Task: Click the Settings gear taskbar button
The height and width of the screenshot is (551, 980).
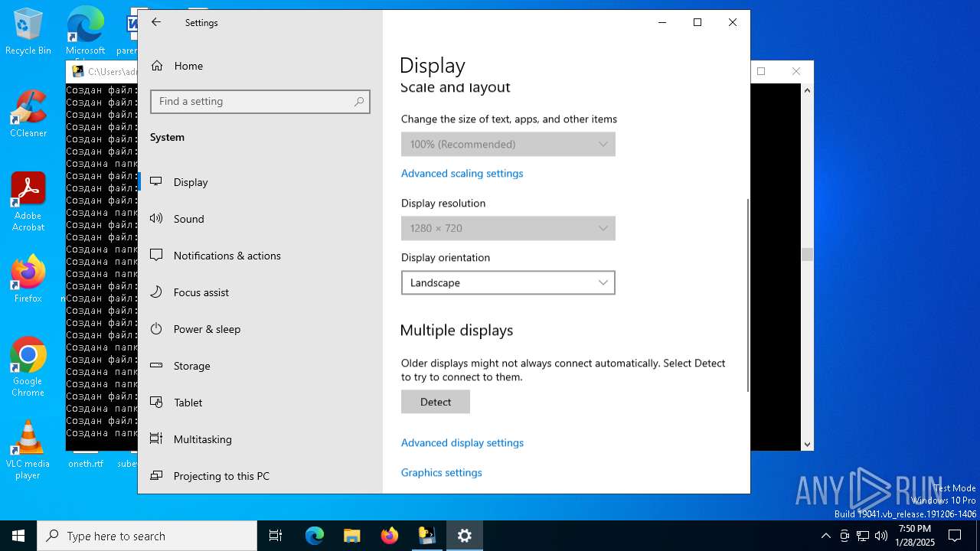Action: click(x=464, y=536)
